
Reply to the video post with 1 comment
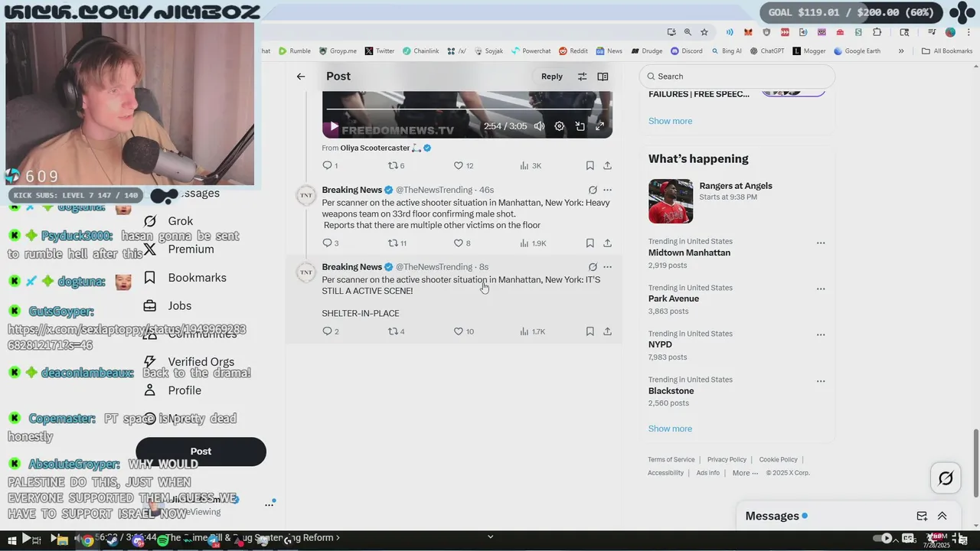(327, 165)
